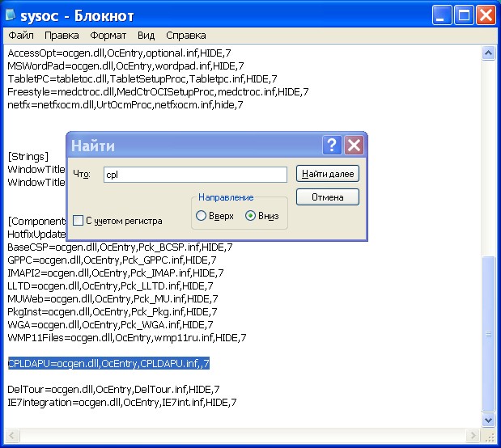
Task: Click the horizontal scrollbar right arrow
Action: 473,435
